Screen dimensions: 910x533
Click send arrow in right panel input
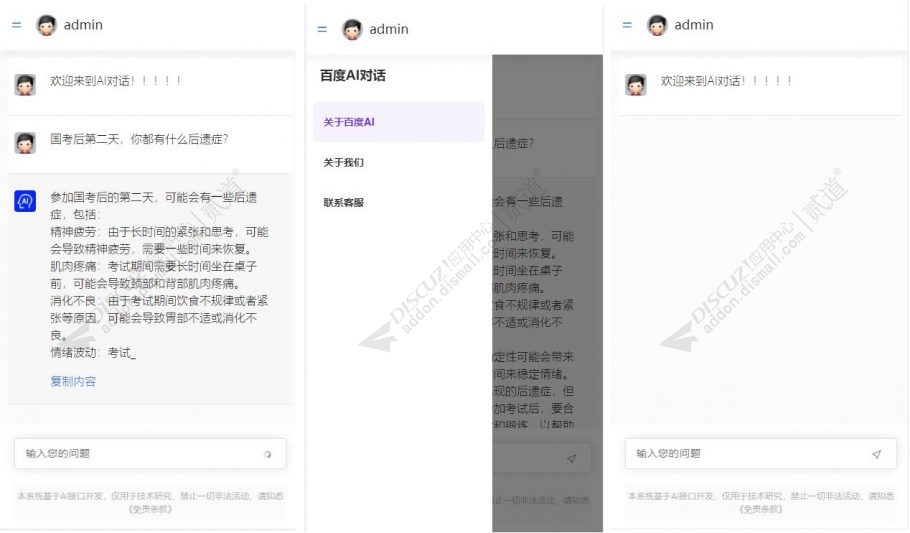click(877, 454)
